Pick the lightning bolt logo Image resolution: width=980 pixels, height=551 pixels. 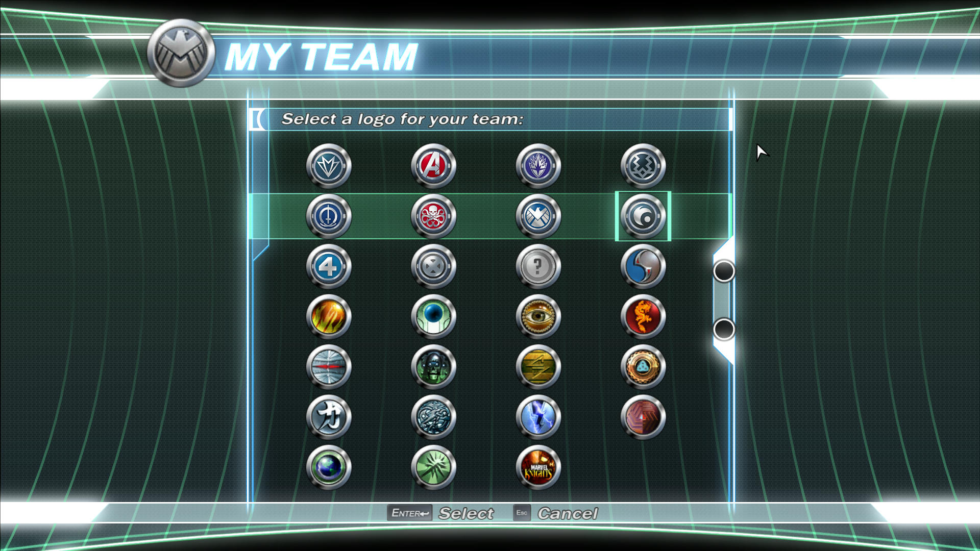pos(538,417)
